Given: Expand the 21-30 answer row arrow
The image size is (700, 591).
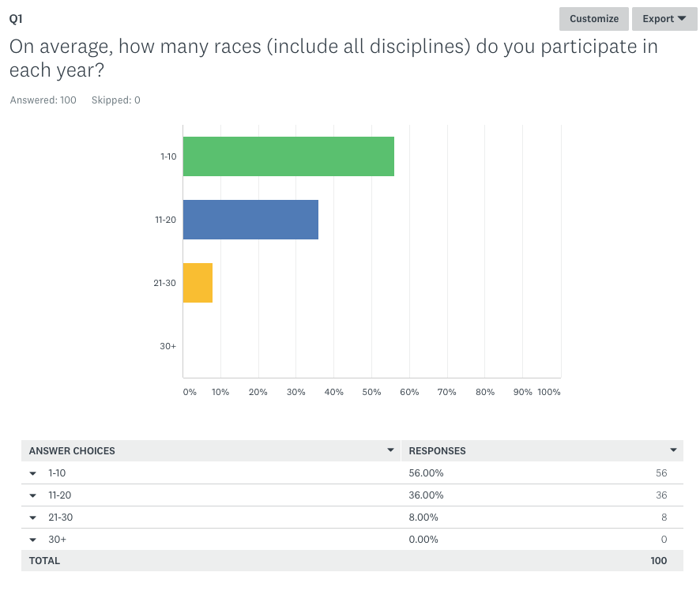Looking at the screenshot, I should (x=33, y=518).
